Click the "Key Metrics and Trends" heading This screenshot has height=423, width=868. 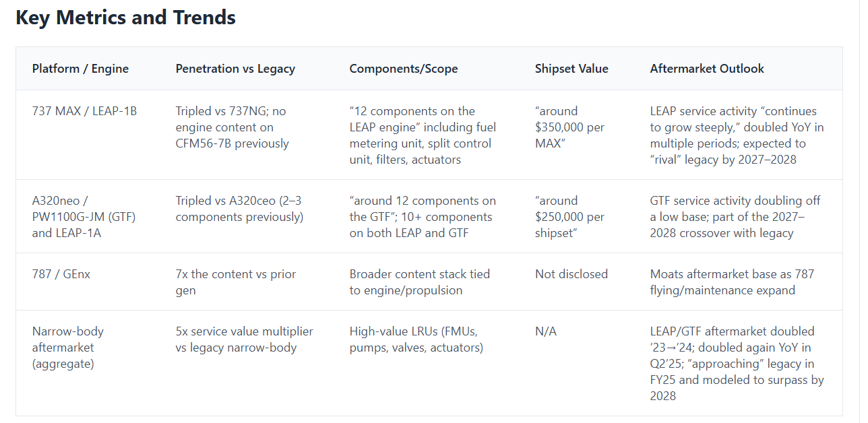(125, 18)
